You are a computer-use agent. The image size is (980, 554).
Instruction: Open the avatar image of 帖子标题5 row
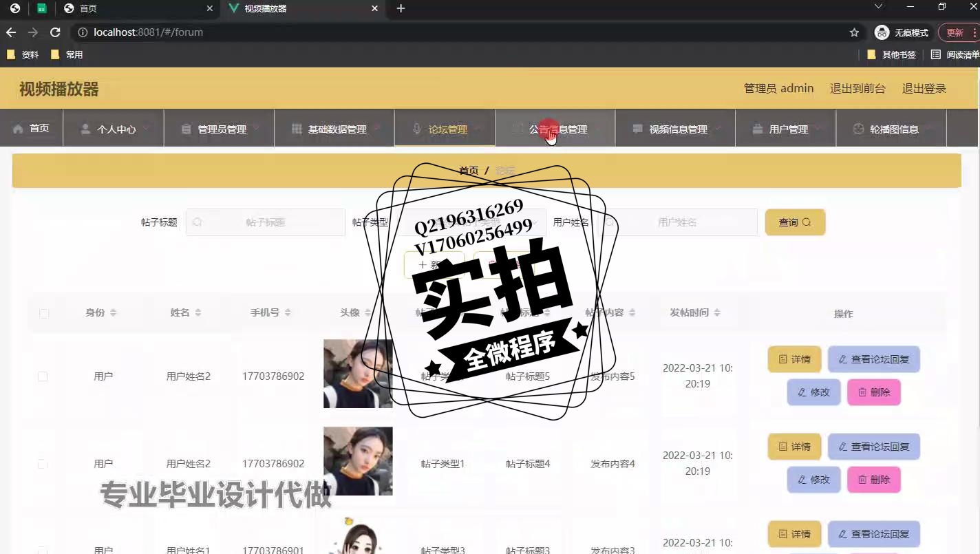click(x=358, y=374)
